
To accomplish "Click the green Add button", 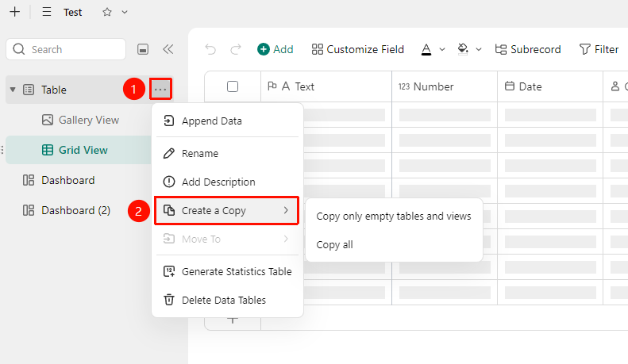I will coord(275,49).
